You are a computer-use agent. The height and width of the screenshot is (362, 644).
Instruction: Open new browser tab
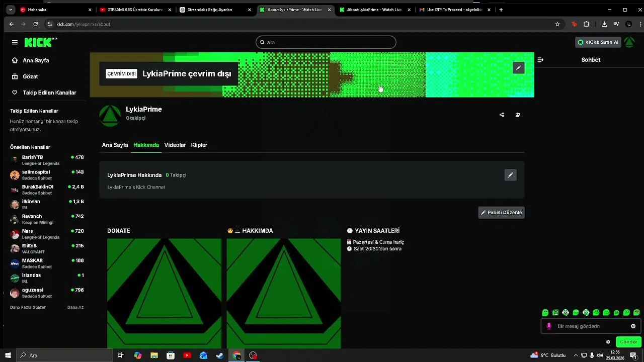501,10
